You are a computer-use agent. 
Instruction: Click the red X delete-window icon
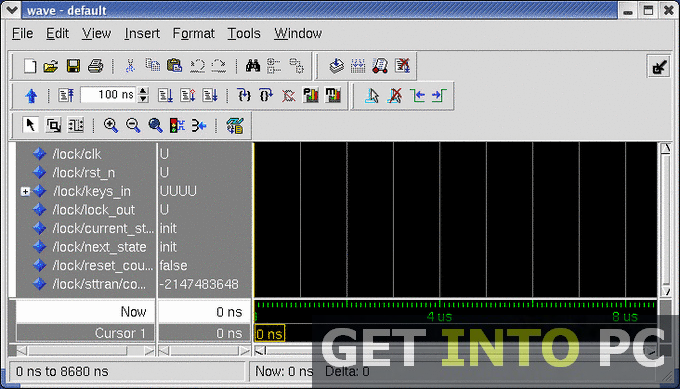click(402, 65)
